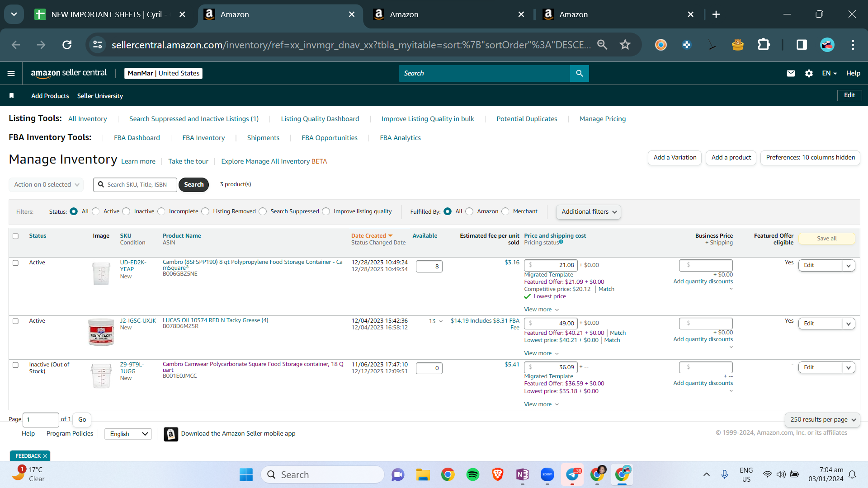Screen dimensions: 868x488
Task: Open the EN language dropdown
Action: point(830,73)
